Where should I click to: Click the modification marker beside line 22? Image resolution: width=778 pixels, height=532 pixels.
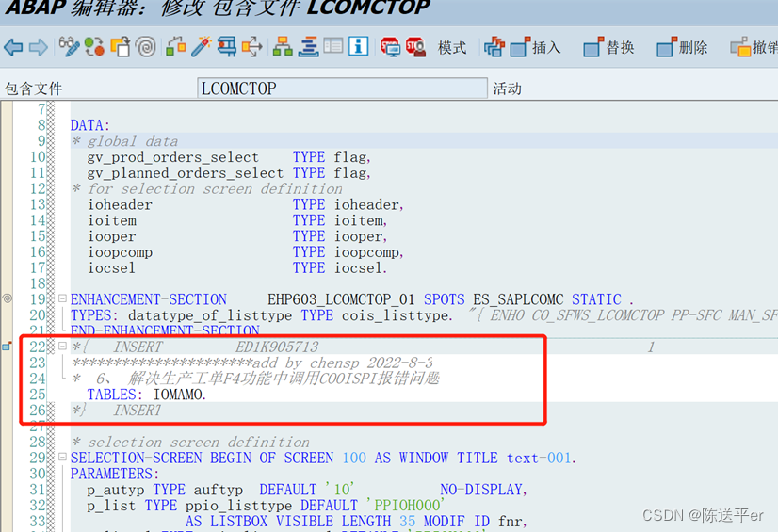[x=7, y=347]
